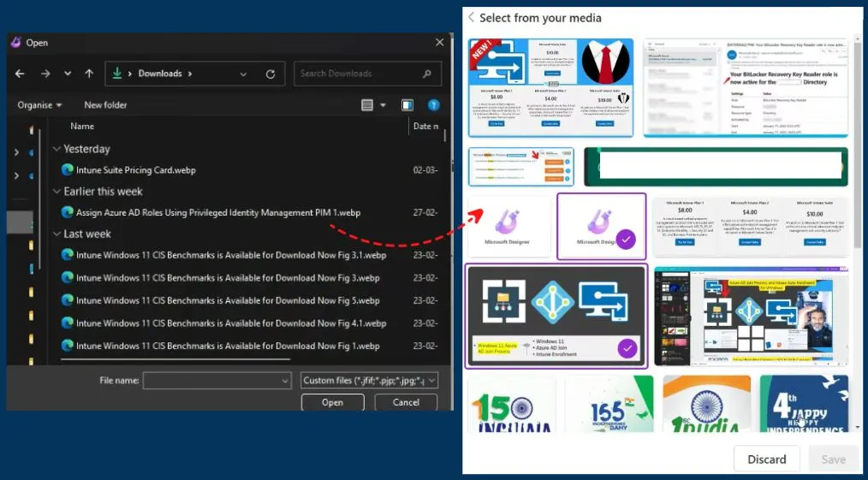Viewport: 868px width, 480px height.
Task: Click Discard in media panel
Action: [767, 459]
